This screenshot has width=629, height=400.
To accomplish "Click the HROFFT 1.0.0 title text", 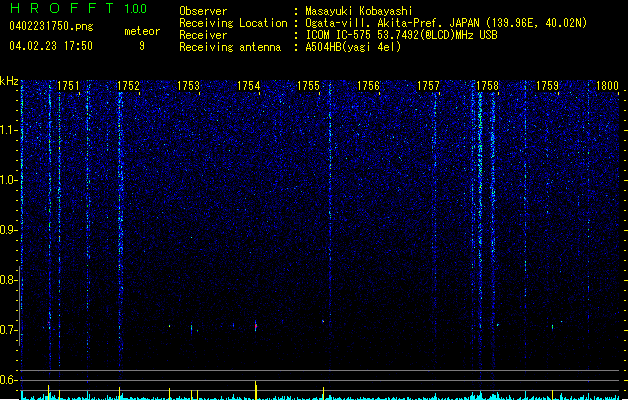I will click(x=79, y=8).
